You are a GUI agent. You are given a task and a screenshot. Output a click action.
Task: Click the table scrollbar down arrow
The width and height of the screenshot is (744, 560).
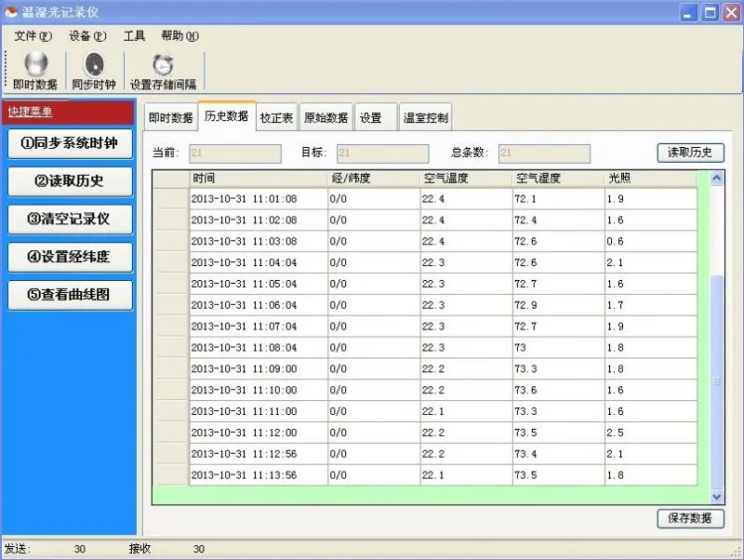[x=716, y=497]
